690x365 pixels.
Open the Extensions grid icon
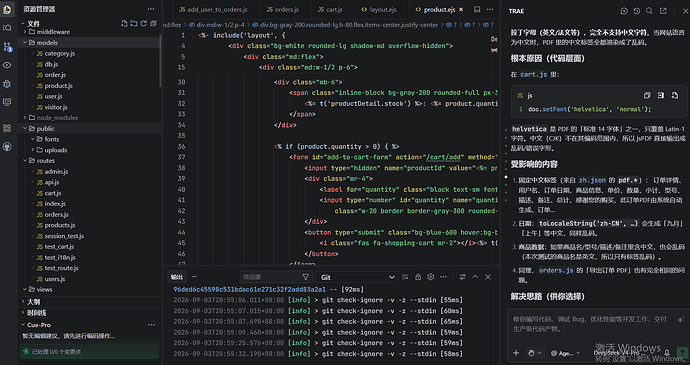pos(7,129)
